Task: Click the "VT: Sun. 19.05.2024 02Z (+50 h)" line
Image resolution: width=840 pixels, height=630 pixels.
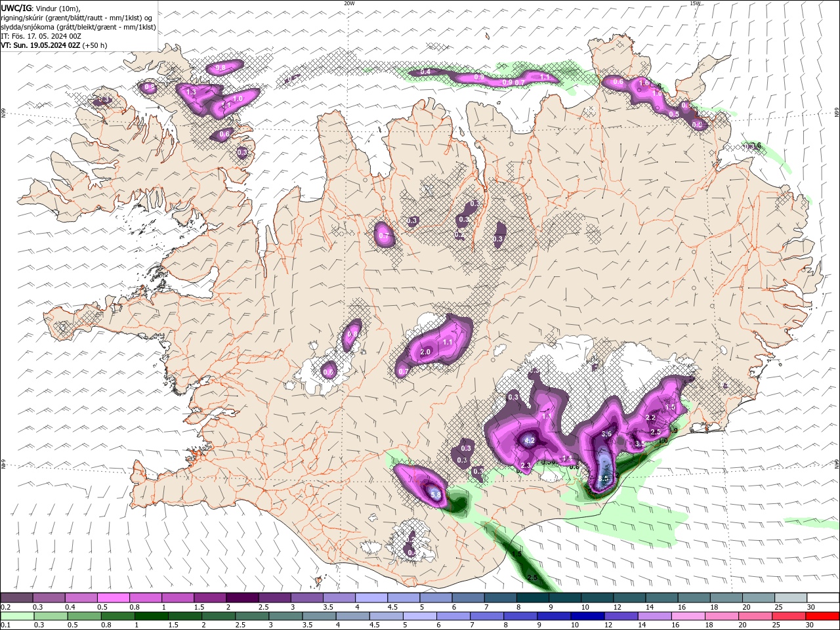Action: pos(54,45)
